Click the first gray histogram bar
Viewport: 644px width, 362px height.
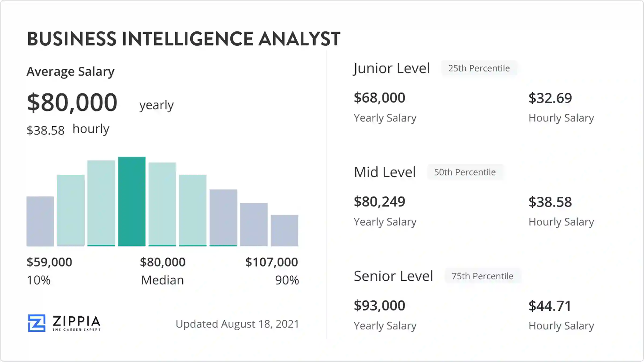(40, 221)
